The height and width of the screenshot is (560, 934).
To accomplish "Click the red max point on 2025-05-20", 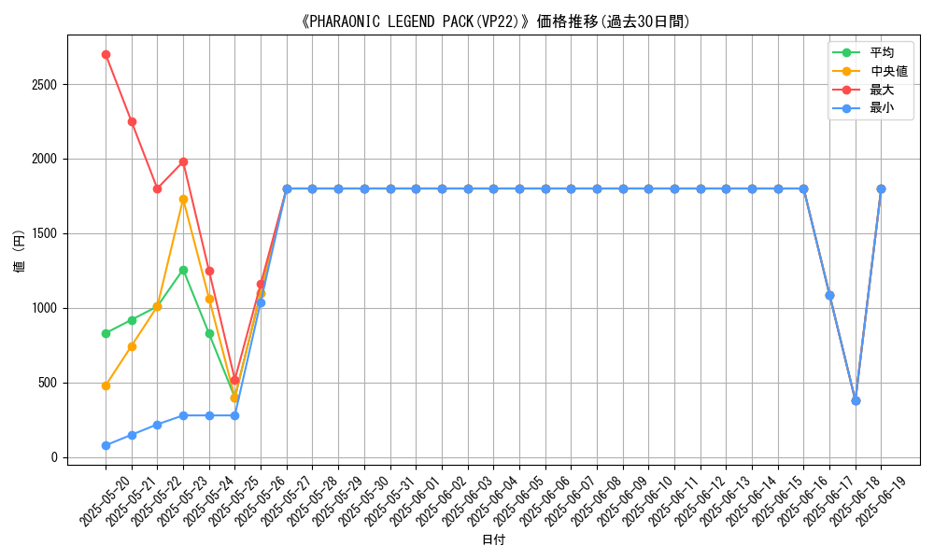I will (x=106, y=55).
